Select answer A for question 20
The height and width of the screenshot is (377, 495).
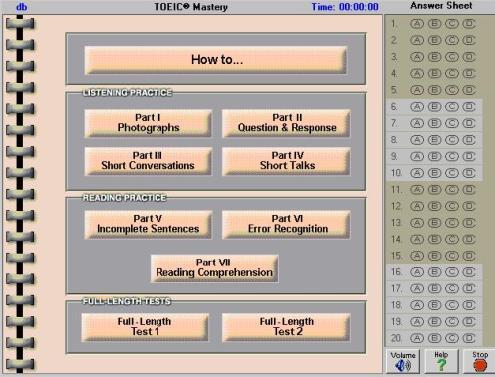point(417,338)
